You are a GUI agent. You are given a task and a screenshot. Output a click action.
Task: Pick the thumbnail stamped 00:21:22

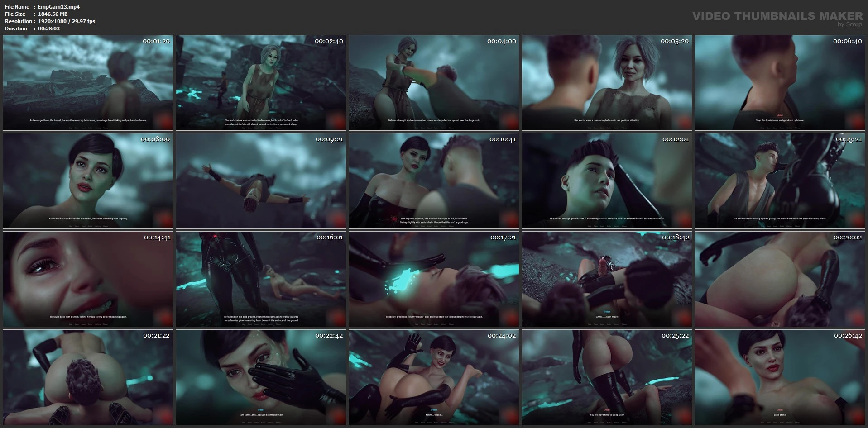tap(88, 377)
